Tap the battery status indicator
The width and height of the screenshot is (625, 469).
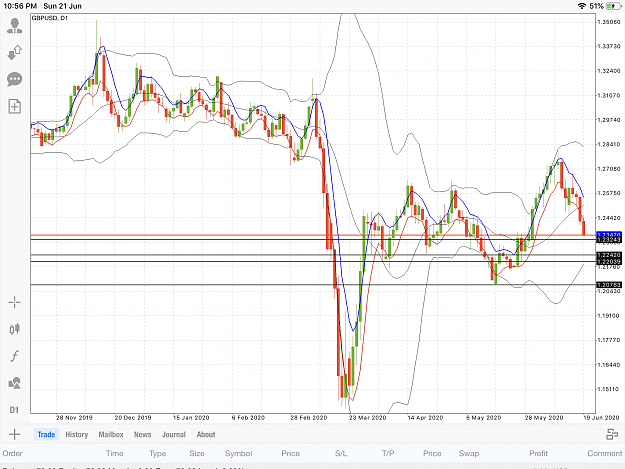(x=614, y=6)
